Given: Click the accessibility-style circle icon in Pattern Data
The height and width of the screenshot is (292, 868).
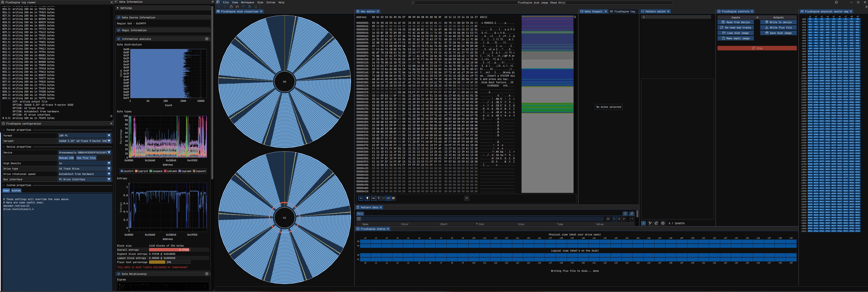Looking at the screenshot, I should [x=625, y=214].
